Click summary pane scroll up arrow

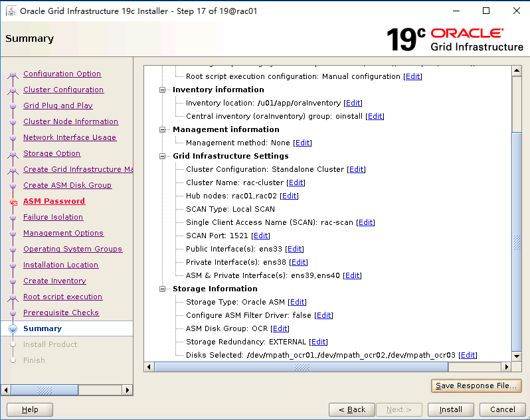517,70
